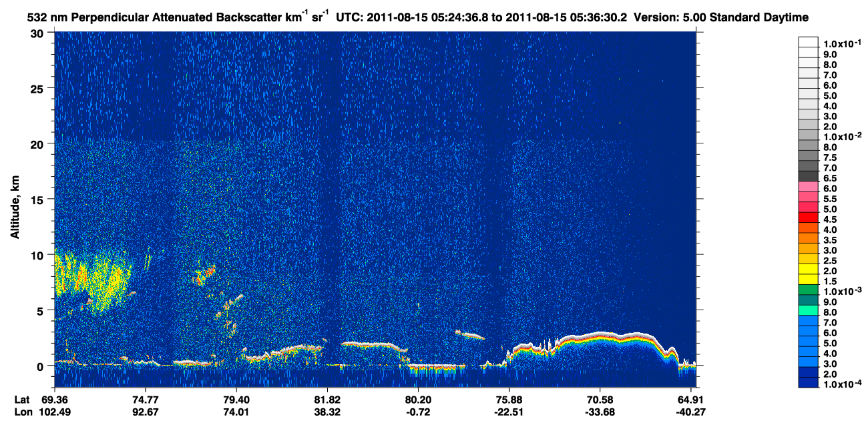The image size is (868, 445).
Task: Click latitude value 79.40
Action: pyautogui.click(x=236, y=399)
